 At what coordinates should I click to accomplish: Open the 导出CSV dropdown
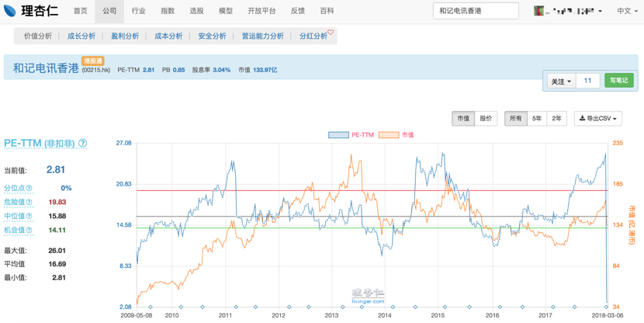pos(598,118)
